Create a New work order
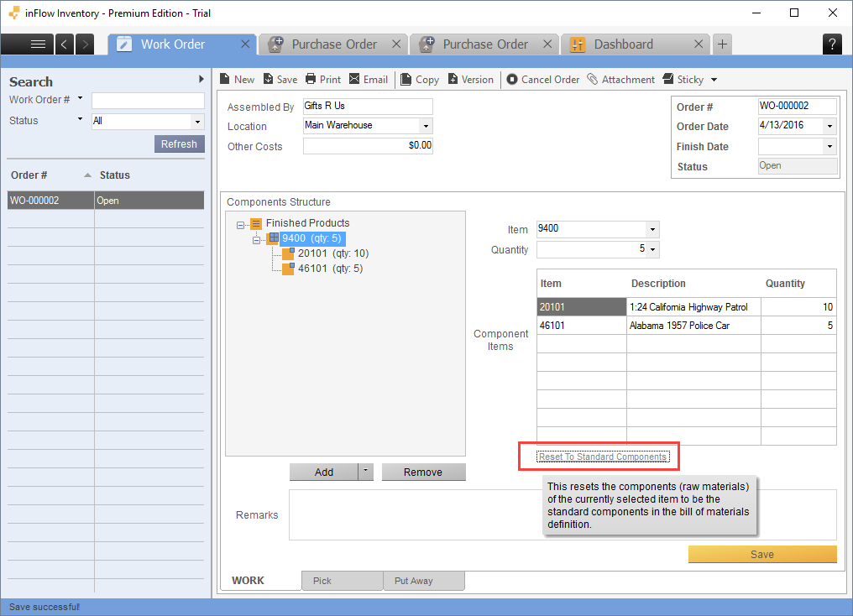The image size is (853, 616). (x=238, y=80)
